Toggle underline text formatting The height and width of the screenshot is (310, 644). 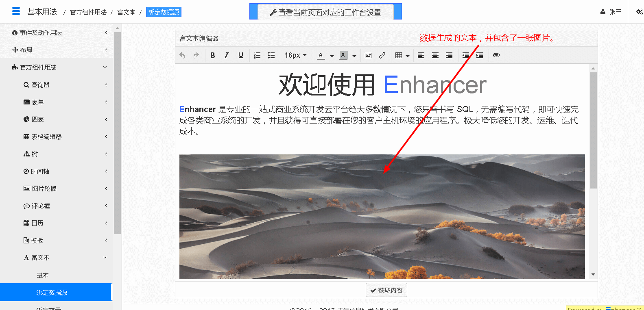241,55
